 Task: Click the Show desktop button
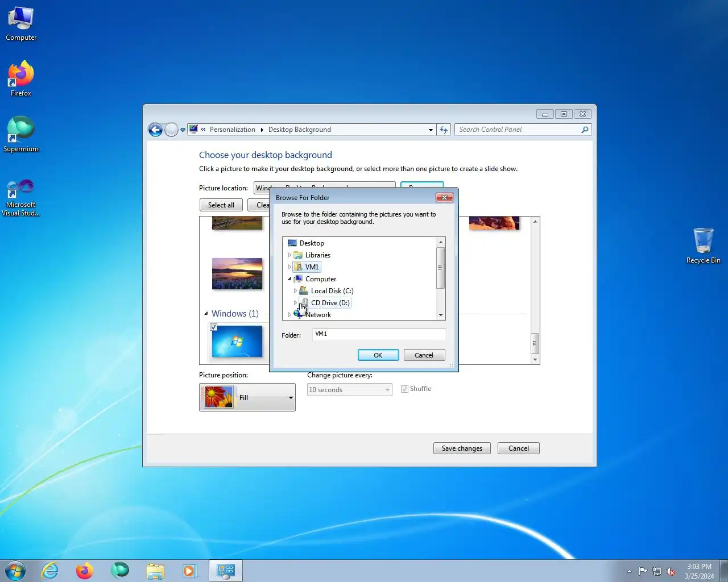pyautogui.click(x=724, y=571)
